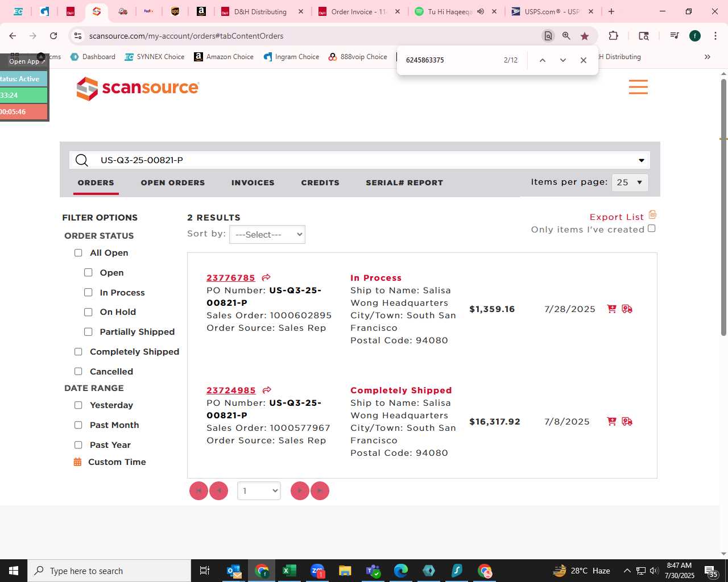Open the Custom Time date filter

(x=117, y=462)
